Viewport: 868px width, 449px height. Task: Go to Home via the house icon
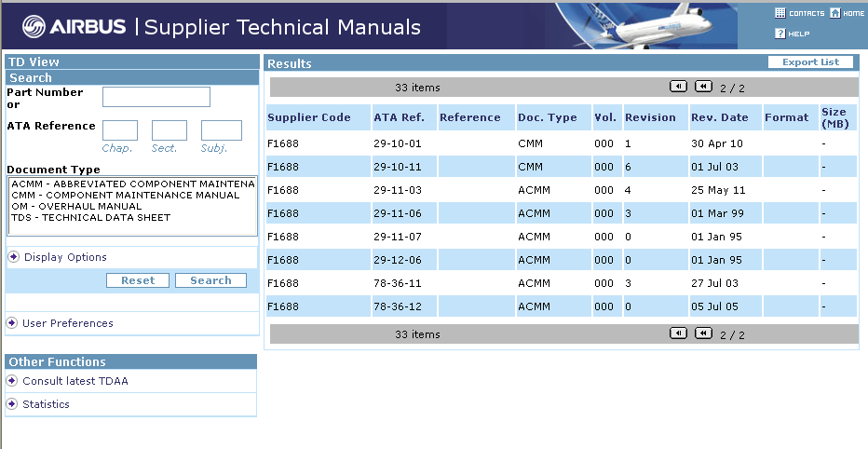(x=834, y=13)
